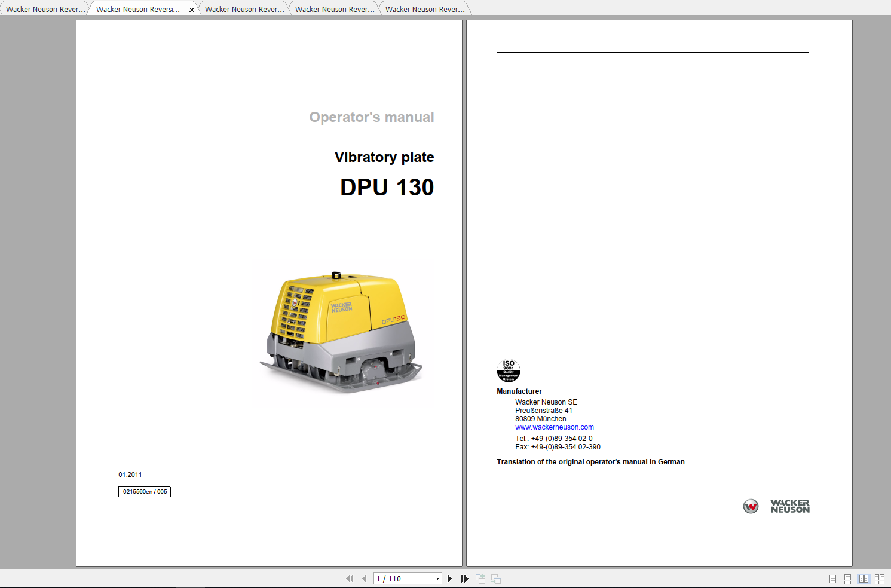Click the 80809 München line
891x588 pixels.
coord(541,419)
